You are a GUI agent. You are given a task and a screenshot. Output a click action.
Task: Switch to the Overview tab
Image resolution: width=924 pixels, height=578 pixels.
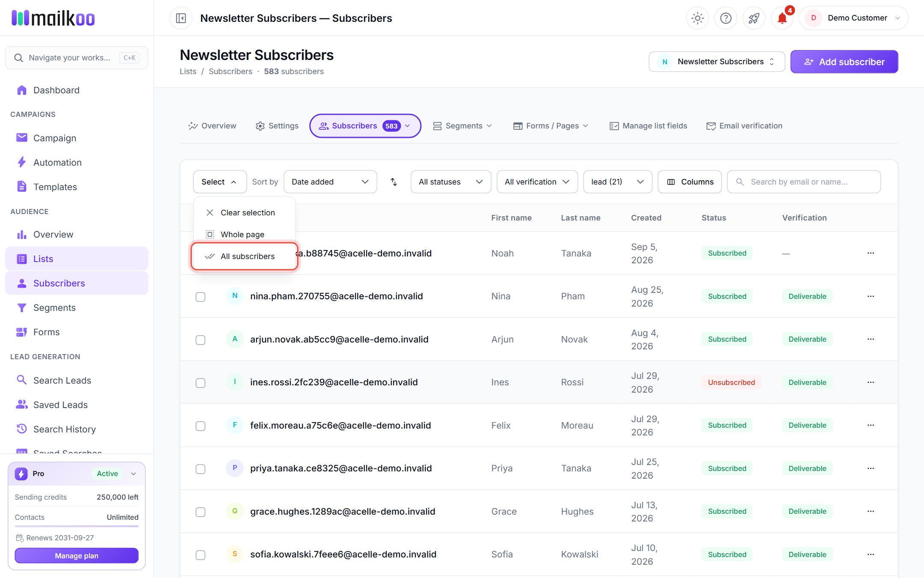212,126
